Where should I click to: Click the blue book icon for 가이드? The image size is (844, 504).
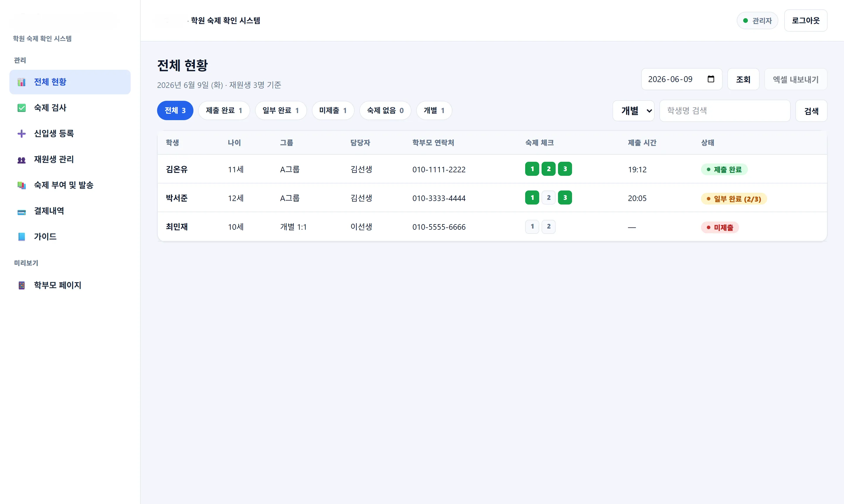click(21, 237)
